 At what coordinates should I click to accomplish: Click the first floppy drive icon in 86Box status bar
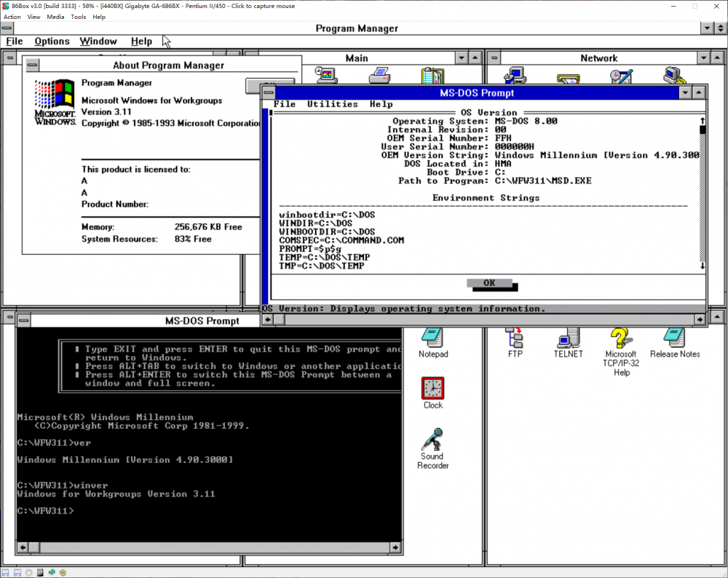(x=5, y=572)
